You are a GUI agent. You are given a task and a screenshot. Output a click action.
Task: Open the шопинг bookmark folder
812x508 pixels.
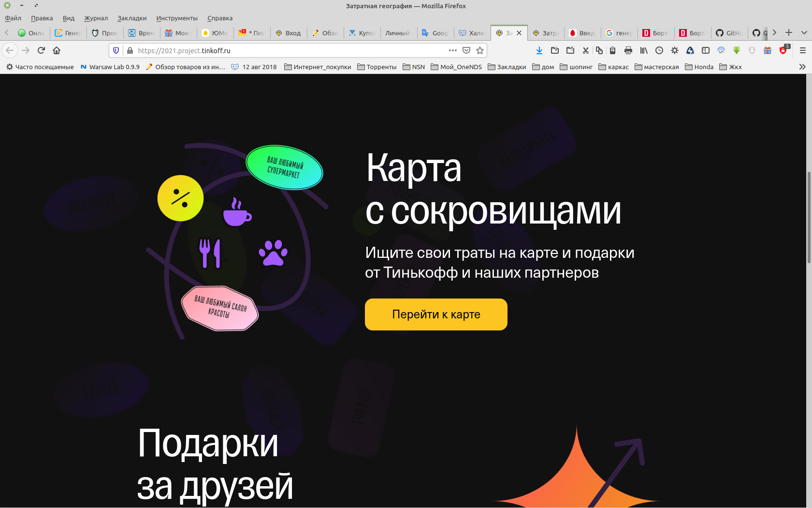click(576, 67)
